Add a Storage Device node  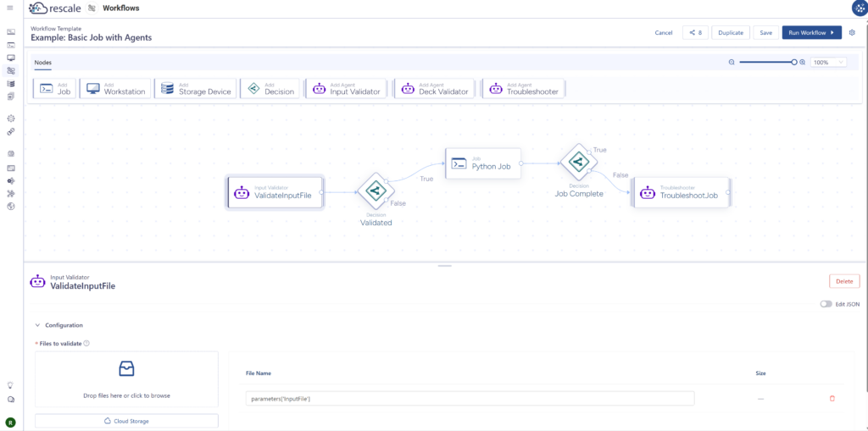(196, 89)
